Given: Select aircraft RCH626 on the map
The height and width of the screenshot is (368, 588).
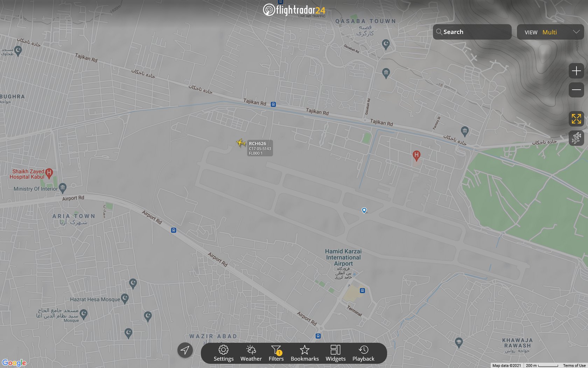Looking at the screenshot, I should [241, 143].
